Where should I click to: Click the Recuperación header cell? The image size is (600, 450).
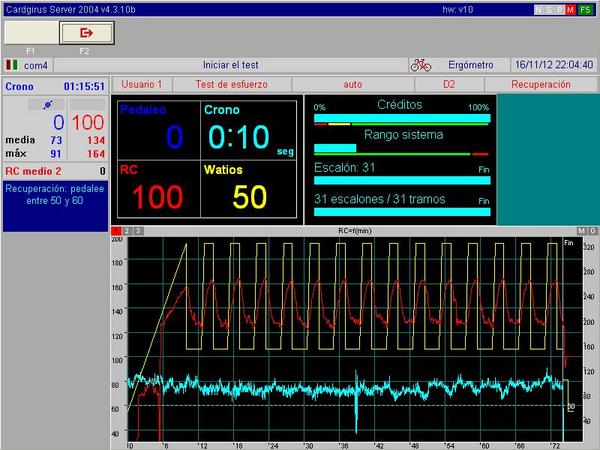click(541, 85)
